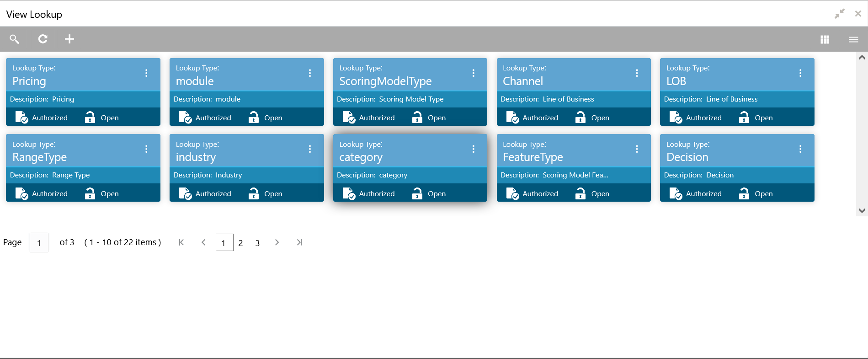Viewport: 868px width, 359px height.
Task: Switch to list view icon
Action: tap(853, 40)
